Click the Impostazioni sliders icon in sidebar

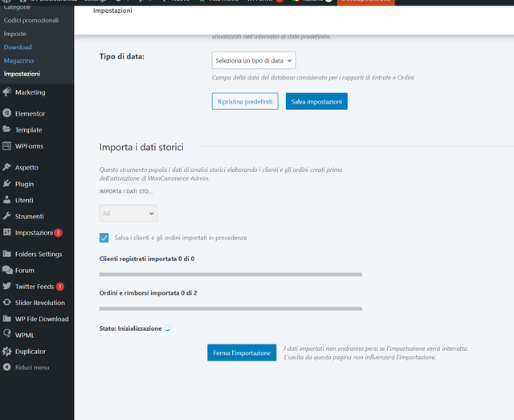coord(7,232)
